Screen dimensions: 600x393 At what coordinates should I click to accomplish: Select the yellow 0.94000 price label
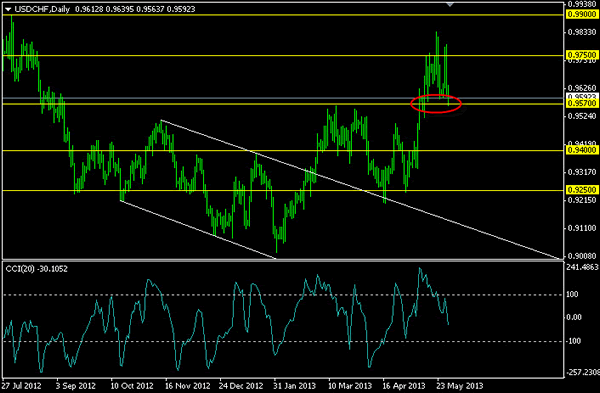582,150
